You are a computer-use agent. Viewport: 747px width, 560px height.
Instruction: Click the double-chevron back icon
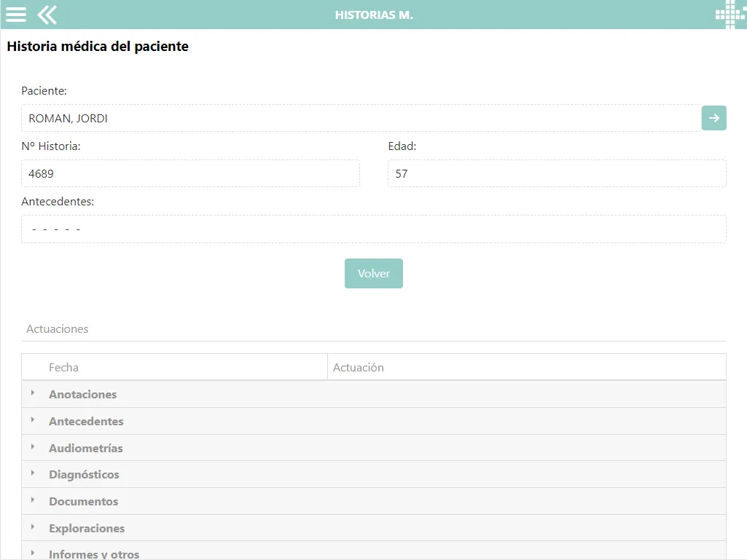[47, 15]
